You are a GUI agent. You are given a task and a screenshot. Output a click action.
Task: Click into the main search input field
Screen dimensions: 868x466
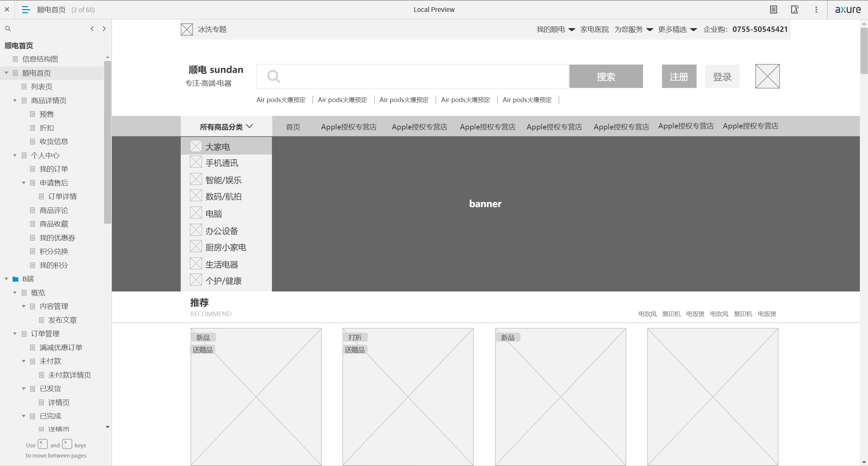[413, 76]
